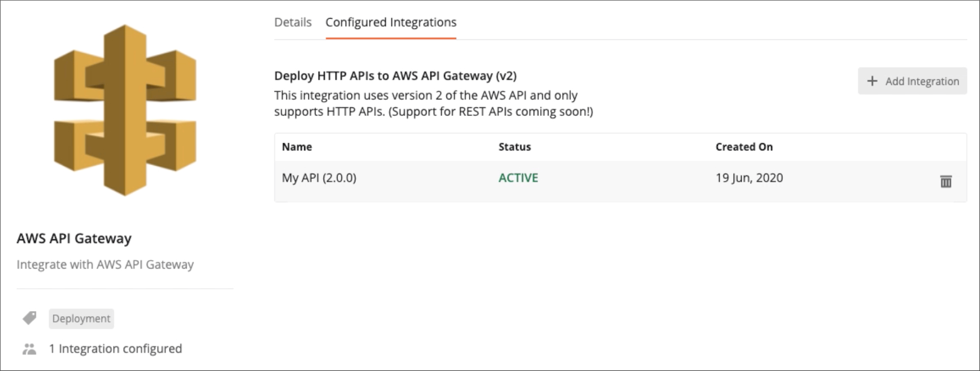The image size is (980, 371).
Task: Click the Name column header
Action: [x=297, y=147]
